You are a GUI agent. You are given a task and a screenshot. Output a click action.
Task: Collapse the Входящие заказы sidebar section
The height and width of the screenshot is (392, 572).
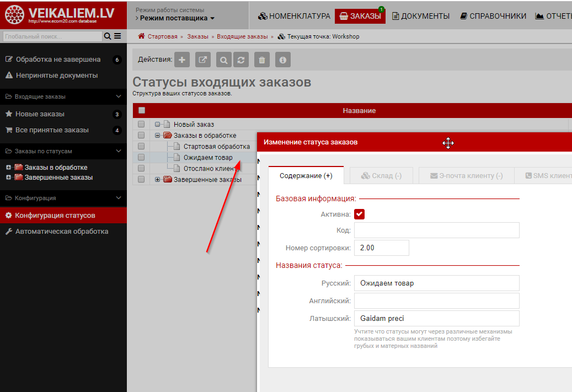pos(119,96)
